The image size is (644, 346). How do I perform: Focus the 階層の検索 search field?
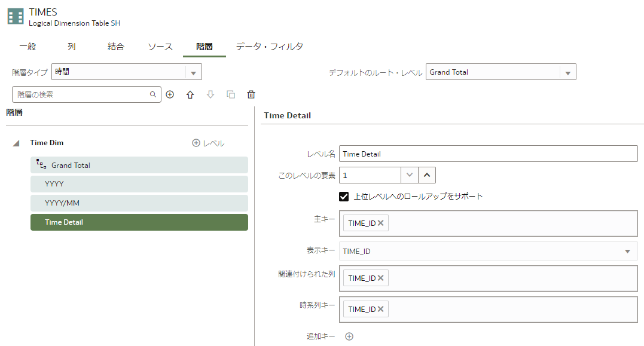click(87, 94)
